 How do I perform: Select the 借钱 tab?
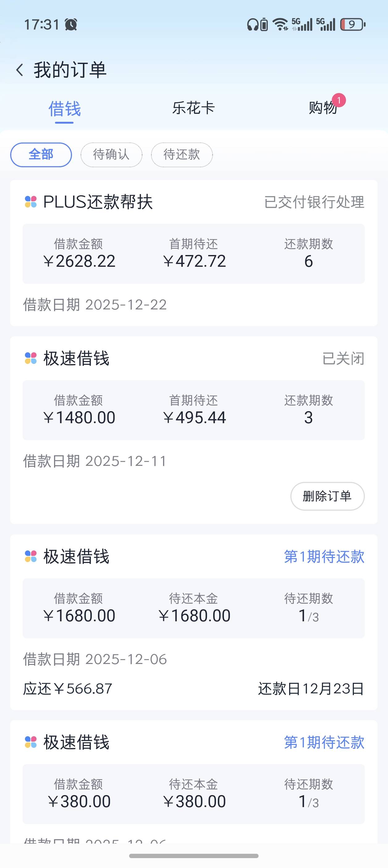64,109
